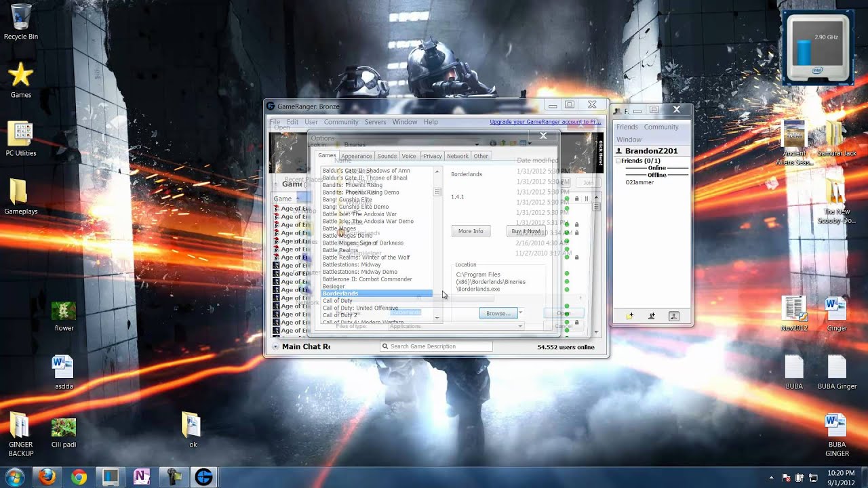Image resolution: width=868 pixels, height=488 pixels.
Task: Expand the Main Chat Room panel arrow
Action: pos(275,346)
